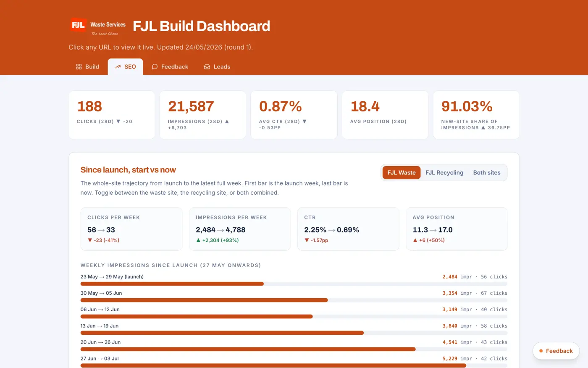
Task: Select the FJL Waste site toggle
Action: pos(402,172)
